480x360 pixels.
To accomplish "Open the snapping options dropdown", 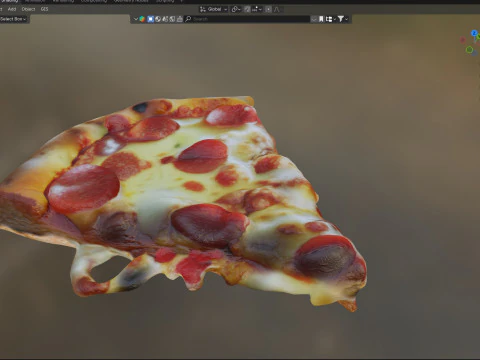I will (x=257, y=9).
